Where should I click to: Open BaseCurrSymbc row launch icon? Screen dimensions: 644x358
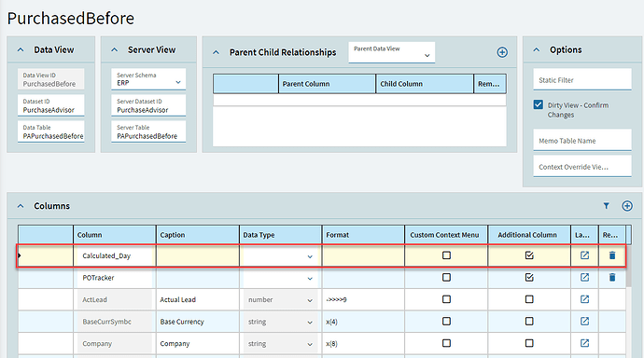(x=584, y=321)
